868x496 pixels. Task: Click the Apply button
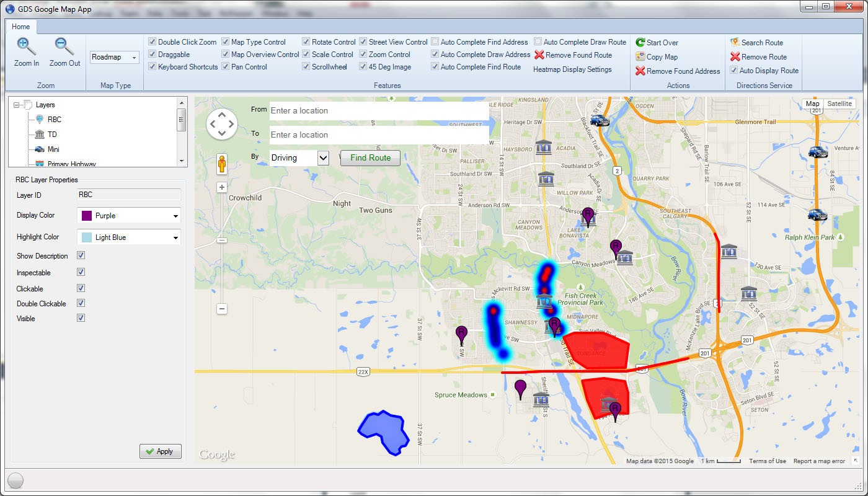point(161,451)
